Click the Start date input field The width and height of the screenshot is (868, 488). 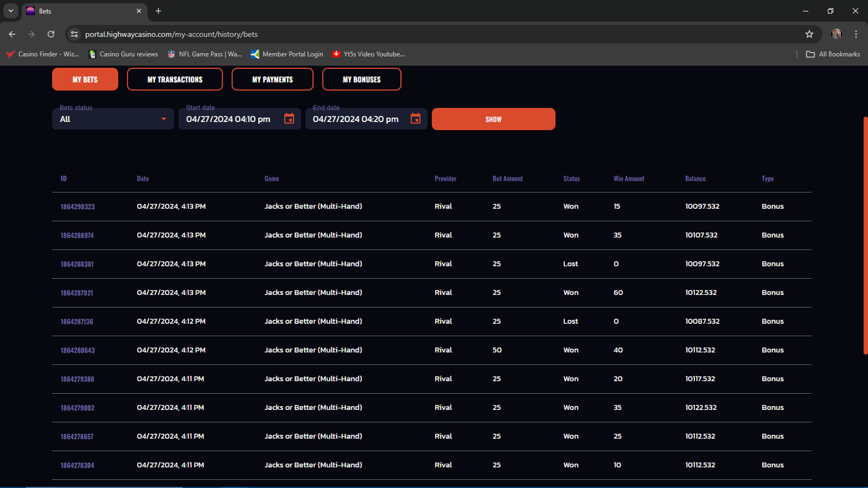[229, 119]
